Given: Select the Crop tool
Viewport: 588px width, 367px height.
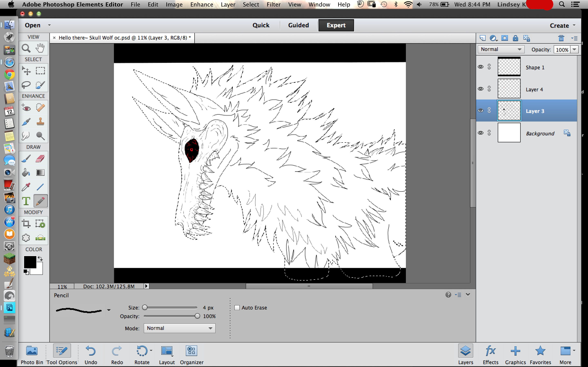Looking at the screenshot, I should [26, 223].
